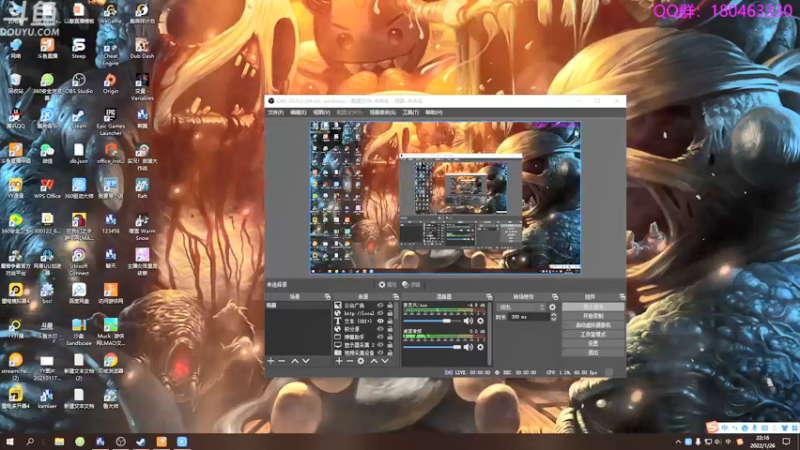Toggle visibility of http://Local source
Viewport: 800px width, 450px height.
point(380,313)
